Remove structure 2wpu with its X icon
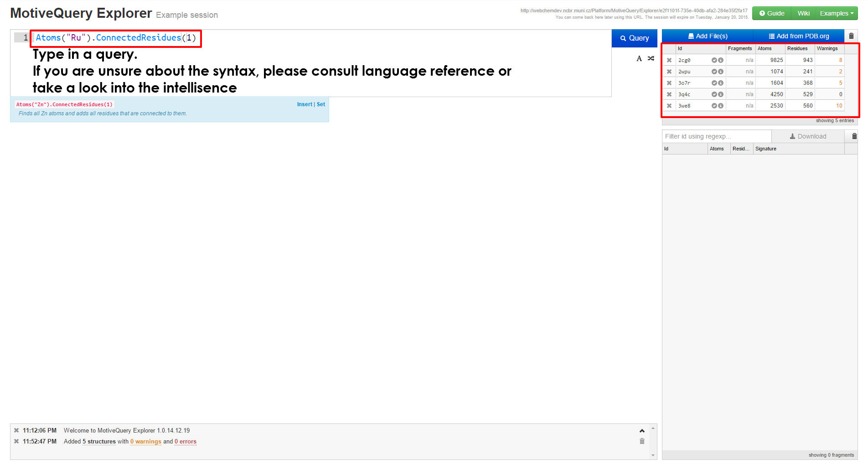Screen dimensions: 868x464 (x=669, y=72)
